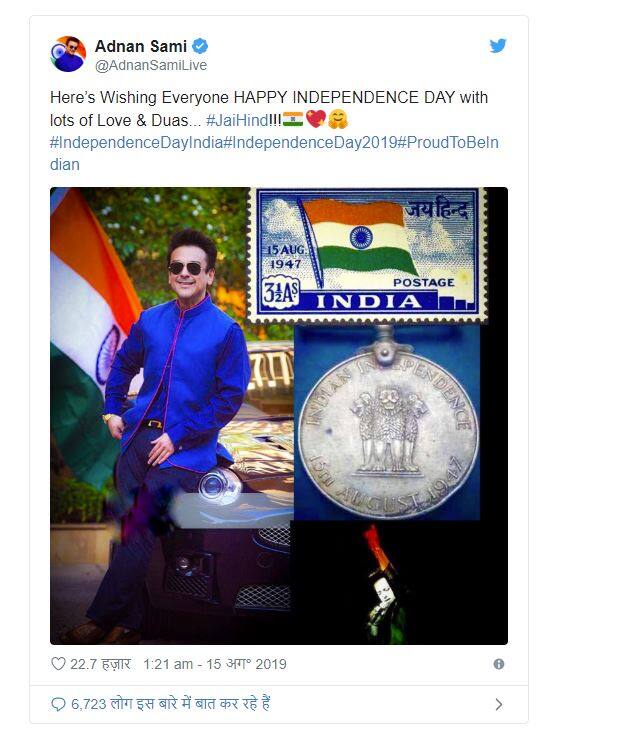Image resolution: width=623 pixels, height=745 pixels.
Task: Open the 1:21 am timestamp link
Action: [215, 664]
